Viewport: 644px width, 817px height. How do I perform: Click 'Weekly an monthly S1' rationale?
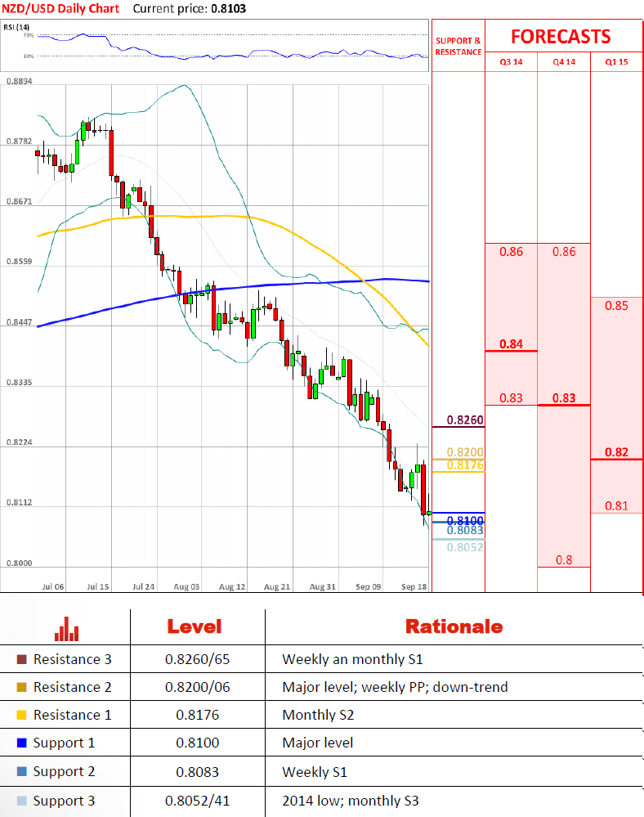pyautogui.click(x=352, y=660)
